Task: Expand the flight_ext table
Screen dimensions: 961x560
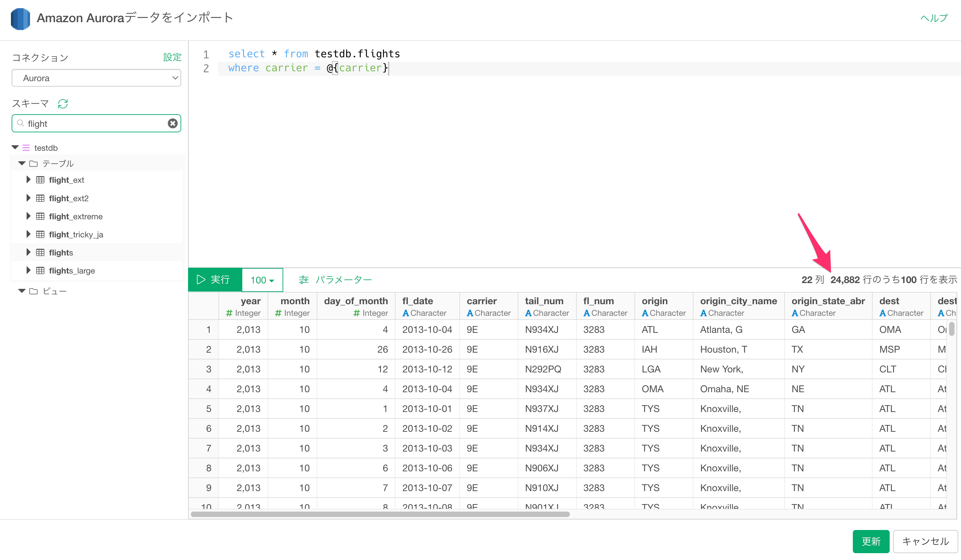Action: click(28, 179)
